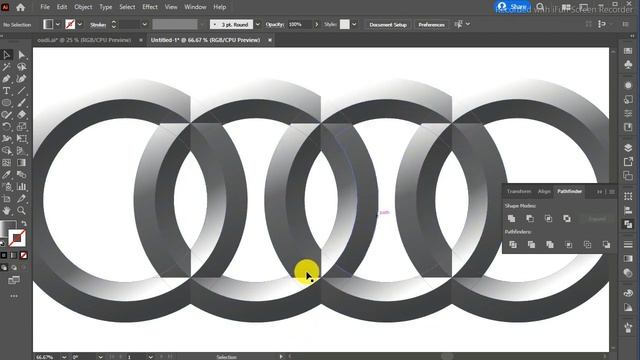Set paint mode to None
Viewport: 640px width, 360px height.
(x=24, y=256)
